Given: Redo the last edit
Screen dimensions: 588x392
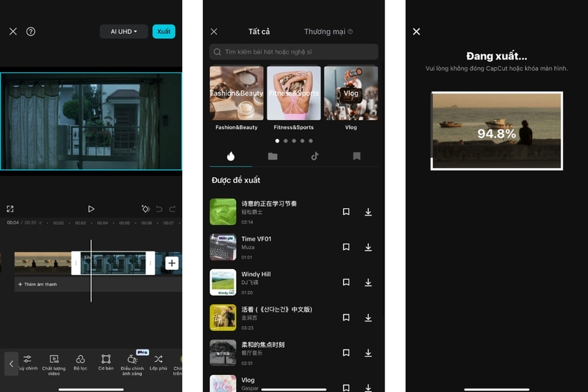Looking at the screenshot, I should [172, 209].
